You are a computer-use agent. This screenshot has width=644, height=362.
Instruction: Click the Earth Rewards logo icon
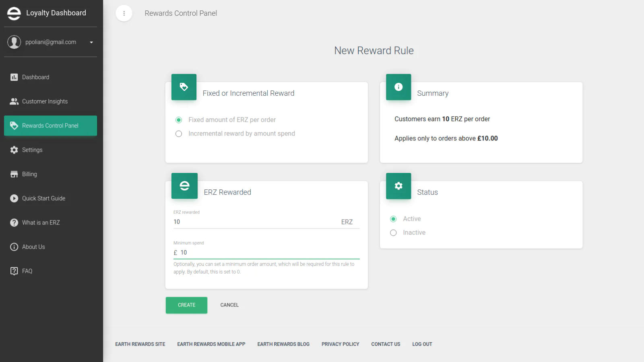(x=14, y=13)
